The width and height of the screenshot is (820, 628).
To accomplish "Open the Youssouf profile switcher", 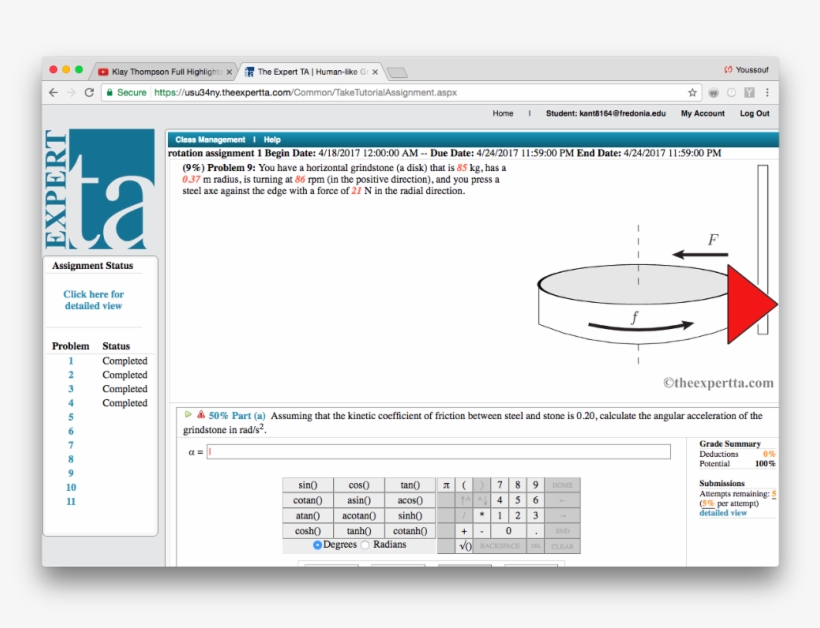I will coord(748,70).
